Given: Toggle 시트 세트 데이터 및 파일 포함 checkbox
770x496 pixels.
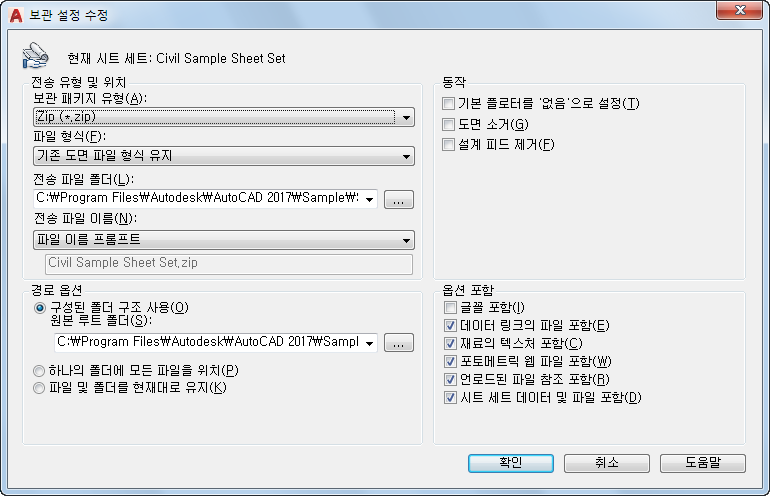Looking at the screenshot, I should point(450,397).
